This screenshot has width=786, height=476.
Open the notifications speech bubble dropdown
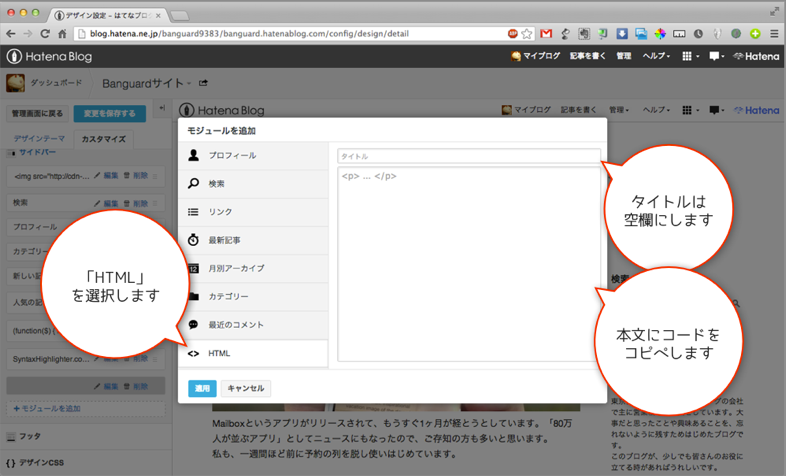(717, 56)
